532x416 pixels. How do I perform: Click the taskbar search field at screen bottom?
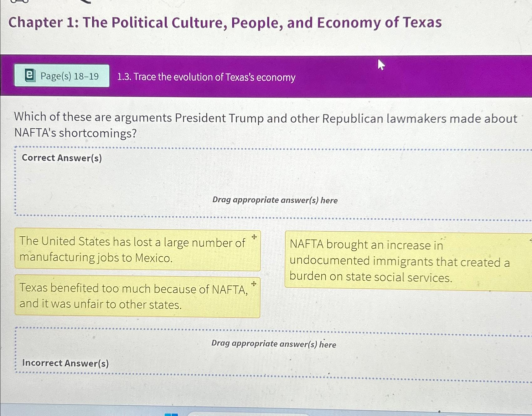click(x=251, y=415)
